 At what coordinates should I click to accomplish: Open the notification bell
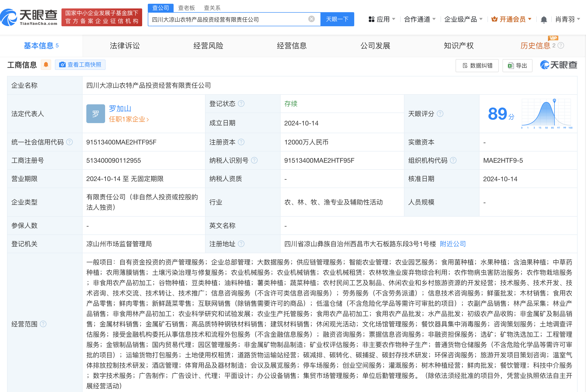[x=544, y=19]
